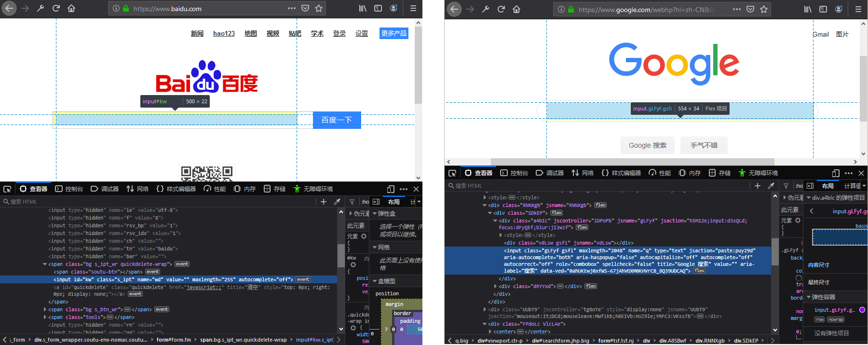The height and width of the screenshot is (345, 868).
Task: Click purple flex overlay color swatch for input.gLFyf
Action: point(862,310)
